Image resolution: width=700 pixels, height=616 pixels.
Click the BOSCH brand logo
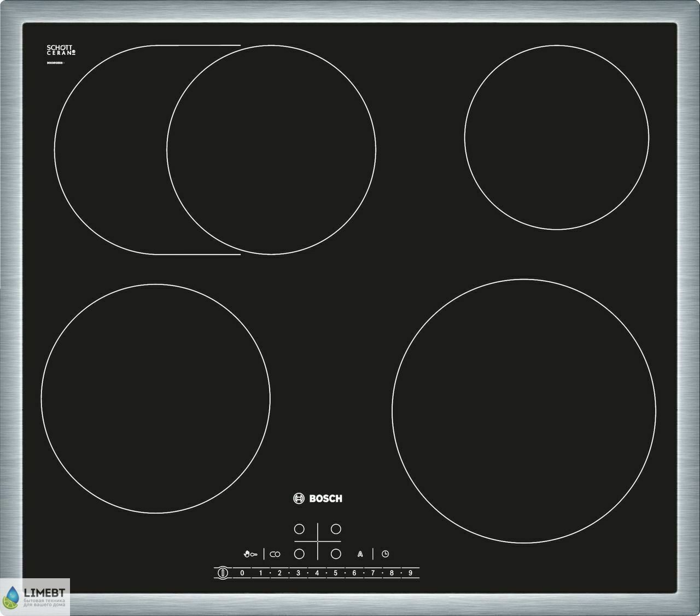click(318, 498)
